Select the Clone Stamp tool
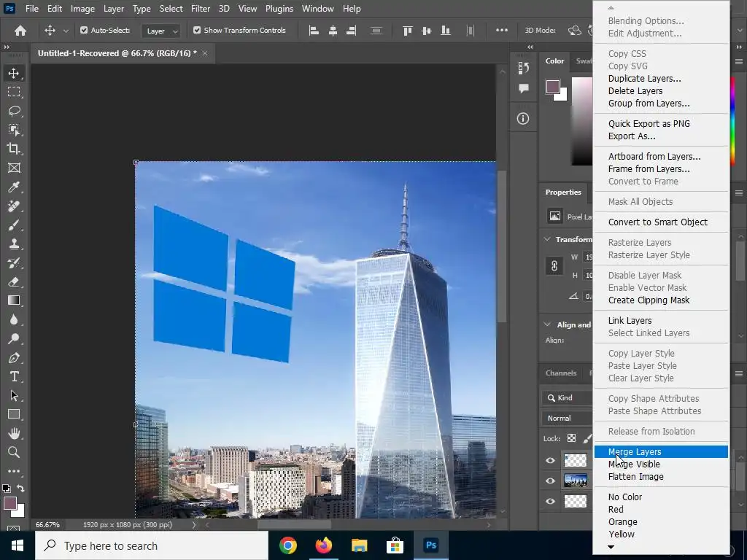Image resolution: width=747 pixels, height=560 pixels. (x=14, y=244)
